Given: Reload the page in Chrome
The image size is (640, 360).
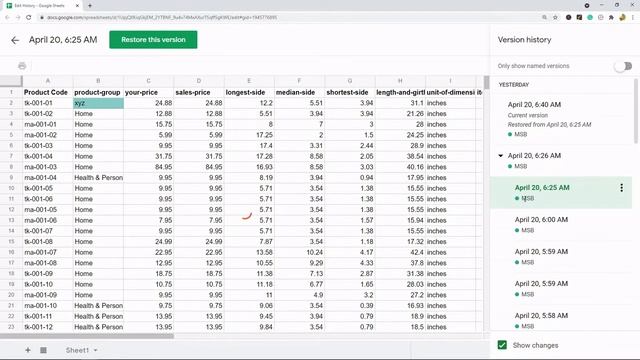Looking at the screenshot, I should click(x=29, y=18).
